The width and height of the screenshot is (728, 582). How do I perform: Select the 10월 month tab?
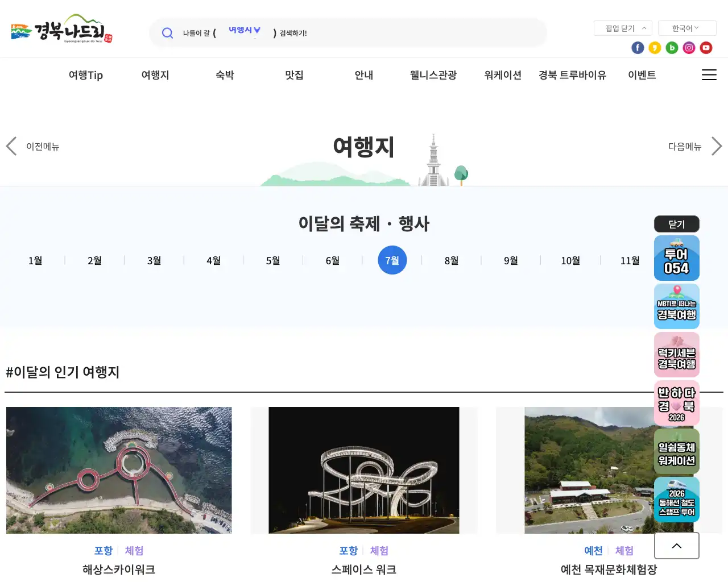570,260
